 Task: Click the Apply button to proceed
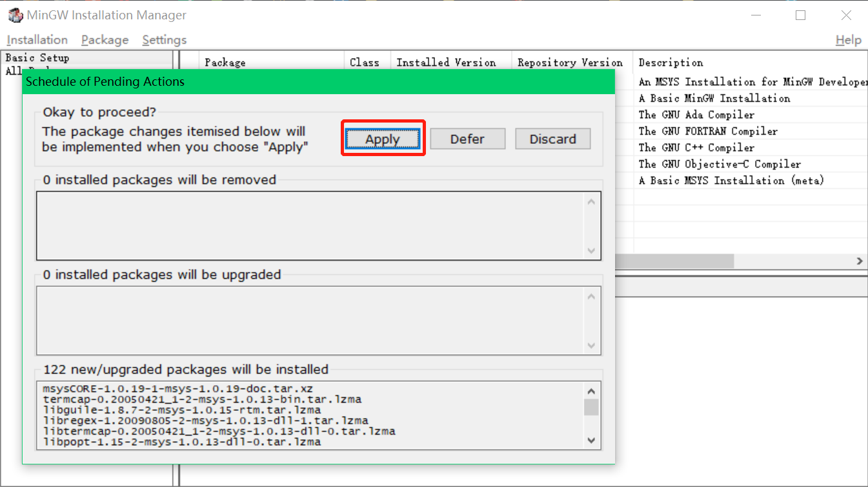(x=383, y=139)
